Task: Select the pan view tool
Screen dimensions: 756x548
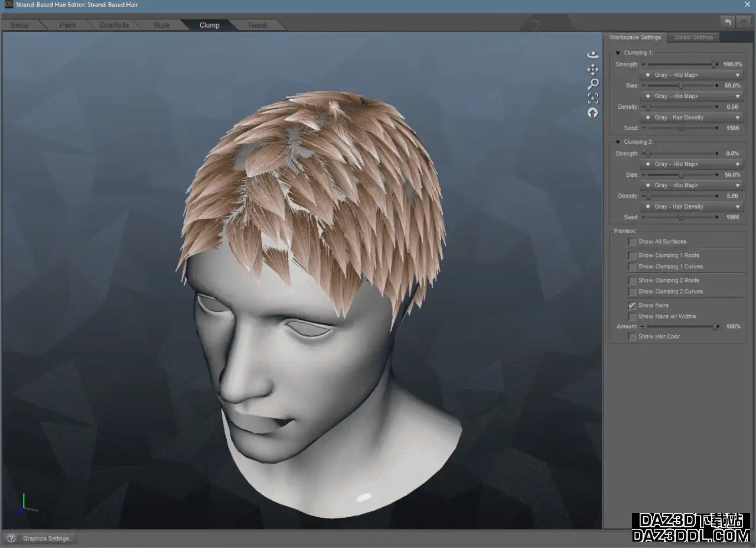Action: point(593,69)
